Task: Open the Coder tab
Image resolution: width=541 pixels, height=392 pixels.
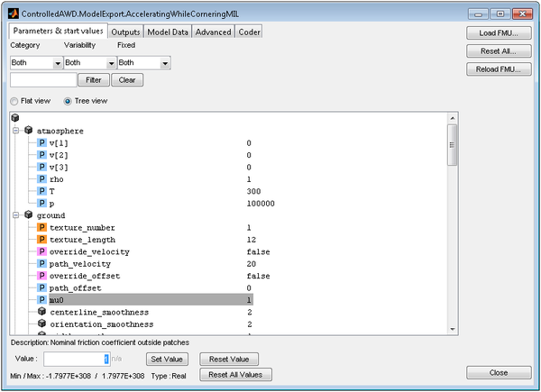Action: [x=249, y=32]
